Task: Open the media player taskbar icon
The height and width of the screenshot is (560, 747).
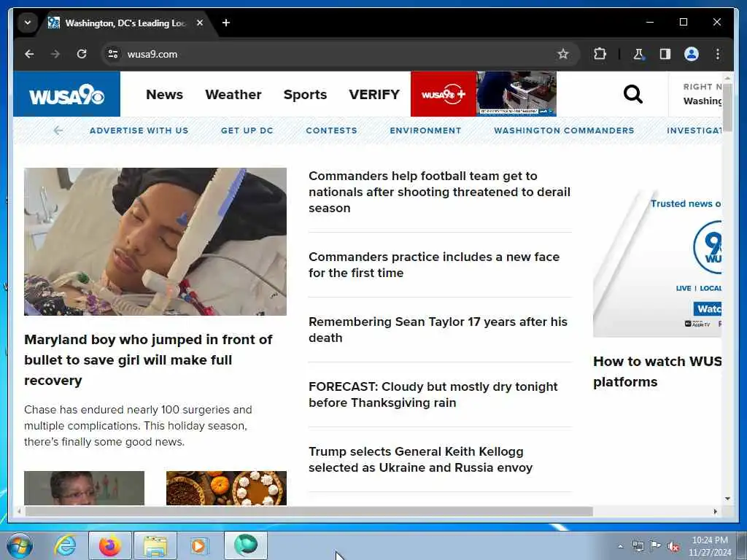Action: click(200, 545)
